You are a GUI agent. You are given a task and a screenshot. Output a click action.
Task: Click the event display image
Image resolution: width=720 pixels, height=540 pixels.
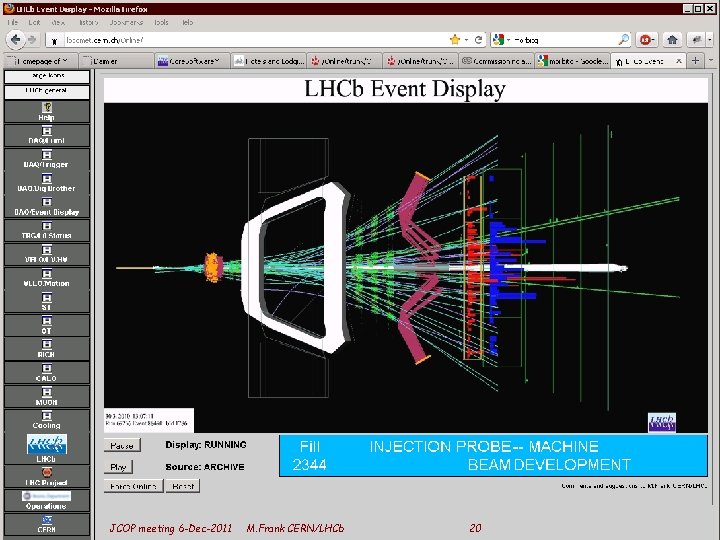pyautogui.click(x=406, y=268)
